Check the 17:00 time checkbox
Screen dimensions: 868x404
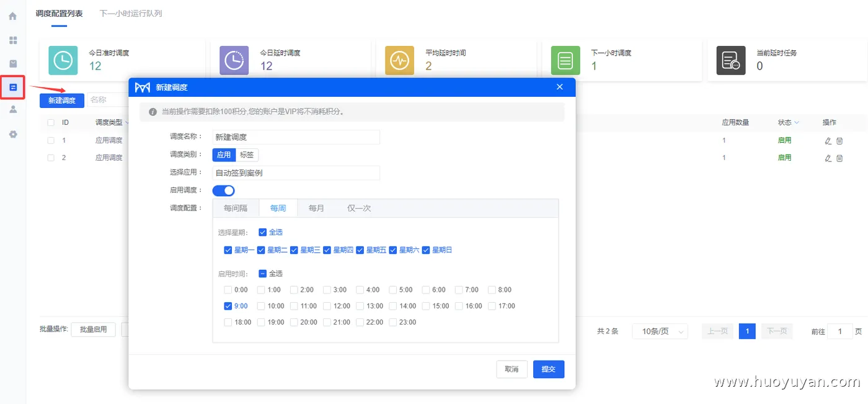492,306
